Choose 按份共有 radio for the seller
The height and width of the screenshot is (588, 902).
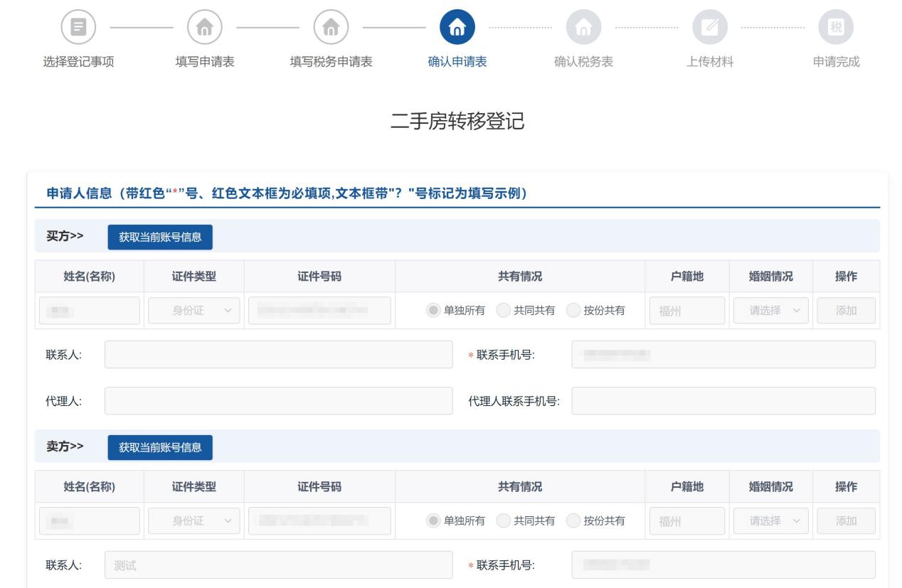click(x=573, y=521)
